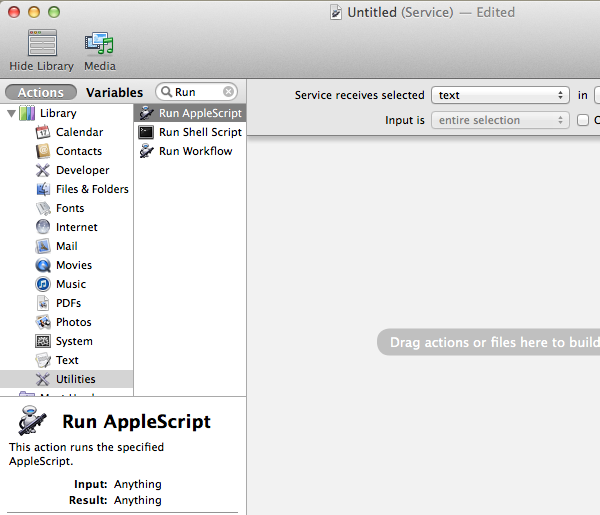Click the Text category icon
Screen dimensions: 600x515
[43, 360]
